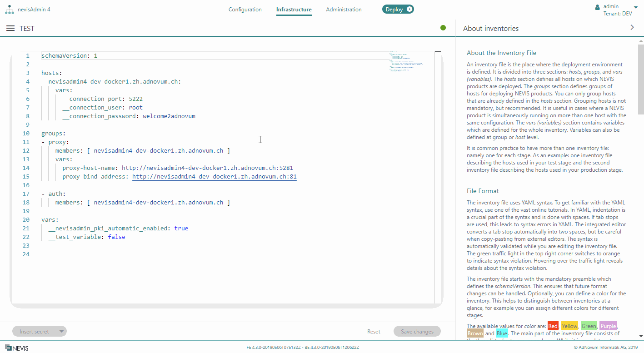This screenshot has width=644, height=353.
Task: Switch to the Configuration tab
Action: [x=245, y=10]
